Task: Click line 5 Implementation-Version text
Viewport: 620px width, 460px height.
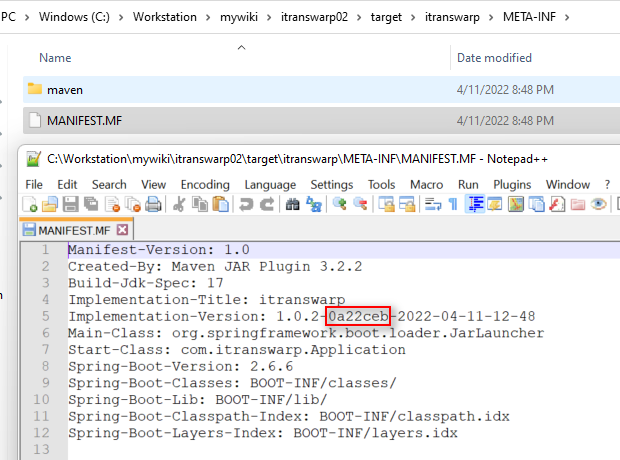Action: point(302,316)
